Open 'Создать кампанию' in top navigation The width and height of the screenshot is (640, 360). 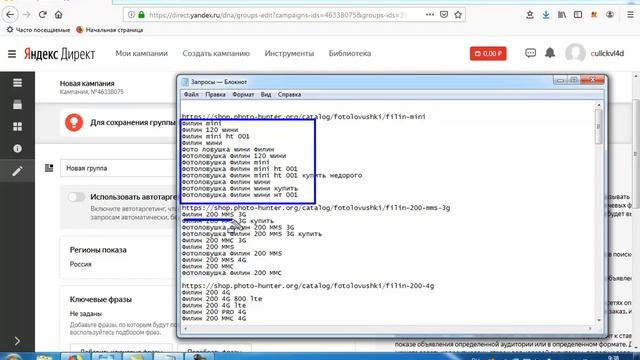tap(216, 53)
